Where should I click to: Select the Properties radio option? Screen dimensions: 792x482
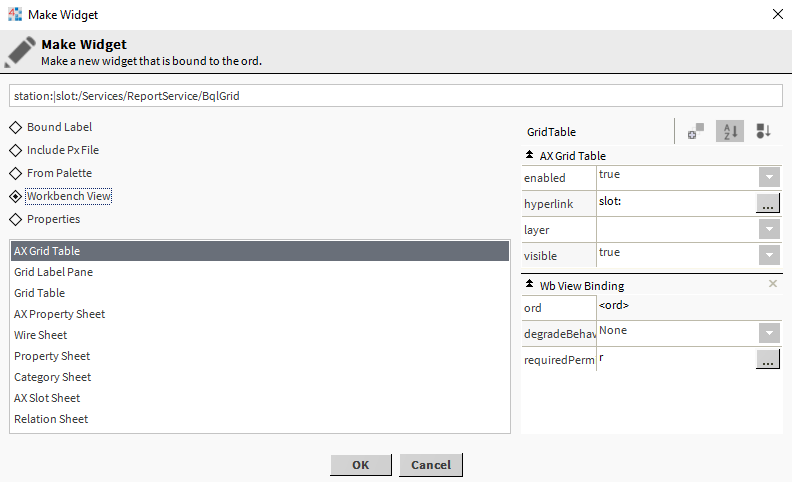point(16,219)
